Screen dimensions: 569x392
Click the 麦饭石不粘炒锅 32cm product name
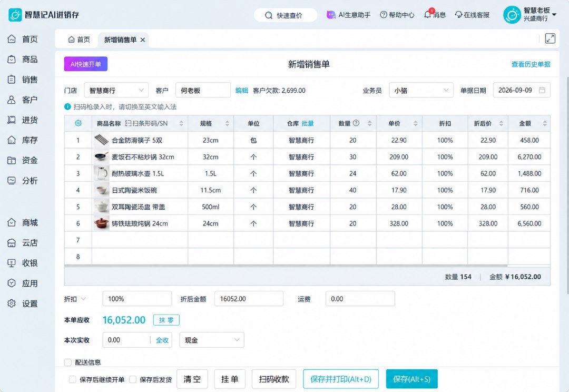[x=143, y=157]
